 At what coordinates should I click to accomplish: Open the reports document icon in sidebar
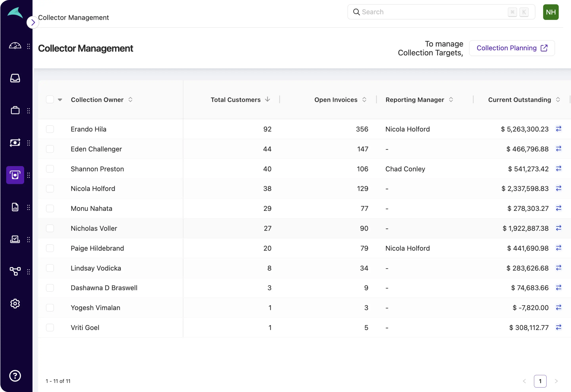[x=15, y=207]
